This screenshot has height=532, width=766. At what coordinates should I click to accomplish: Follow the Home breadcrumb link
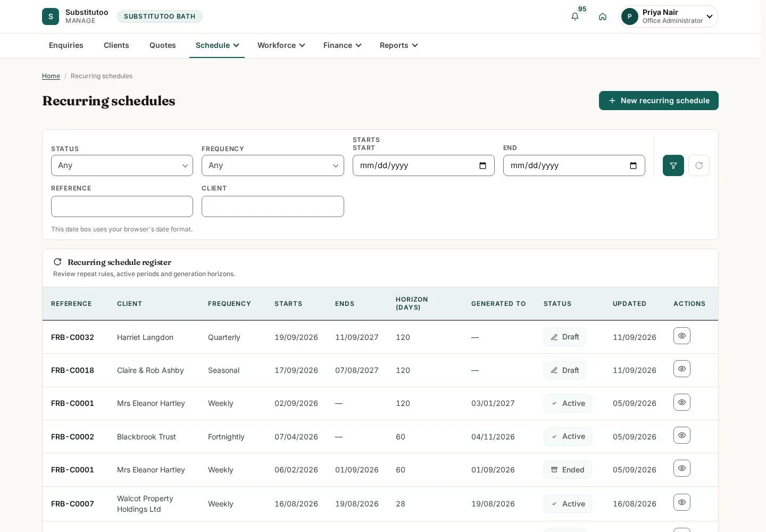(51, 76)
